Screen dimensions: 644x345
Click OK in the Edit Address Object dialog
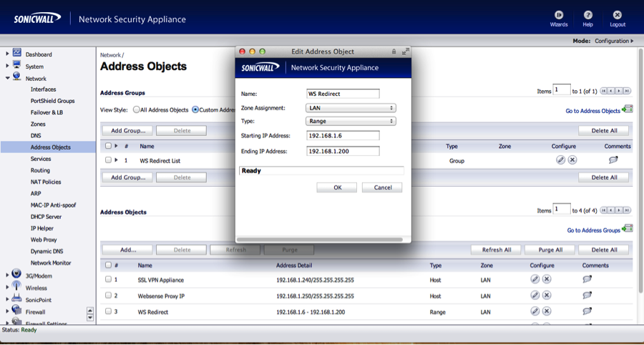pos(337,188)
